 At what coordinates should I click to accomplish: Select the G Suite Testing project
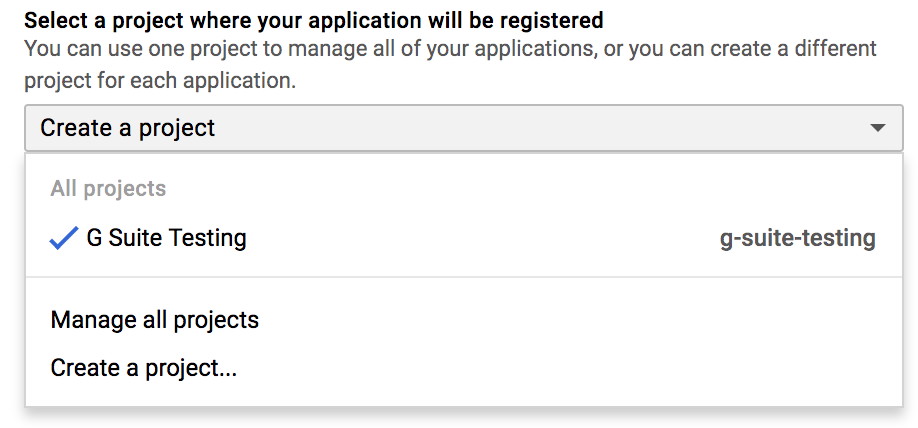pos(166,238)
